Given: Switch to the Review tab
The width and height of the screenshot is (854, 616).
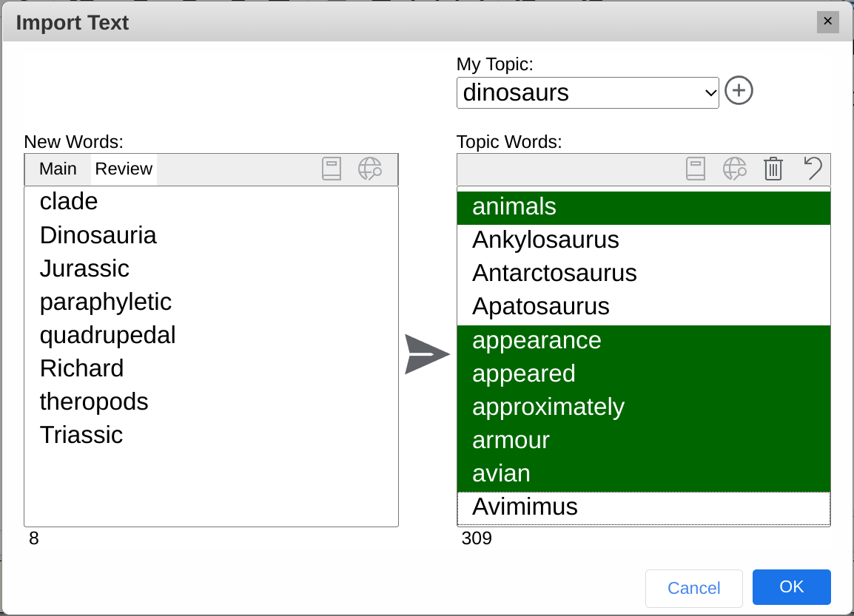Looking at the screenshot, I should point(124,169).
